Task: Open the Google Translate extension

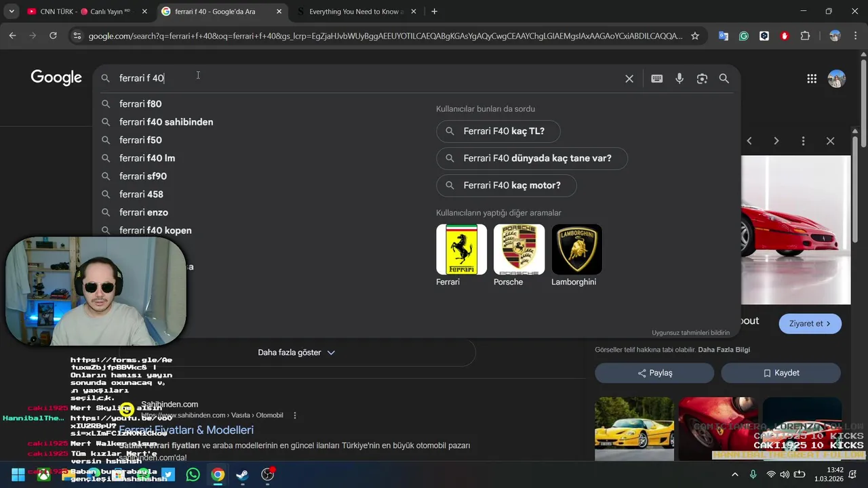Action: click(724, 36)
